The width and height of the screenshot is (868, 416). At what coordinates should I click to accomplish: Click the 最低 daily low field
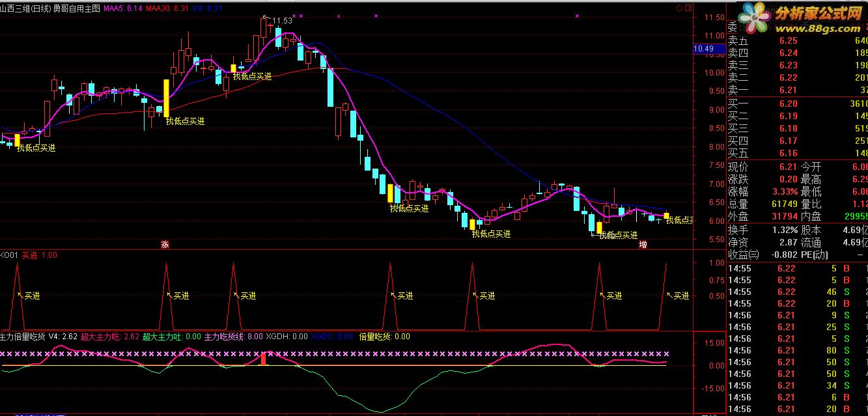click(833, 191)
